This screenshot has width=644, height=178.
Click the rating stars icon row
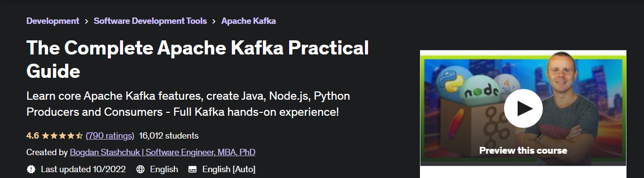(62, 136)
